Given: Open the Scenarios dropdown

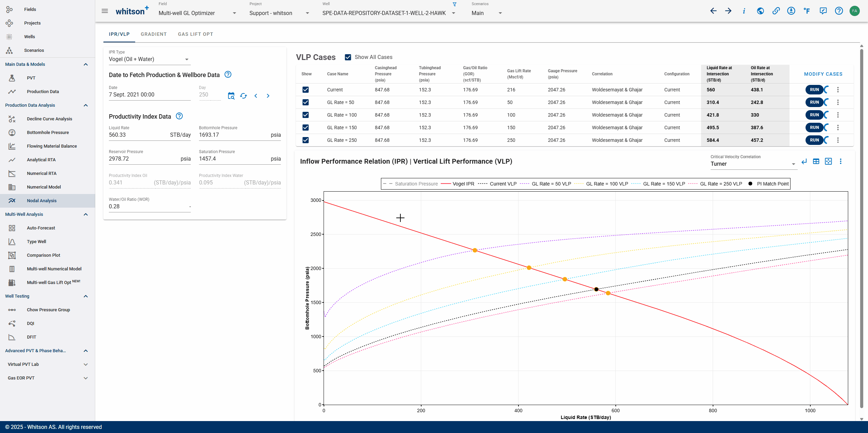Looking at the screenshot, I should pyautogui.click(x=487, y=13).
